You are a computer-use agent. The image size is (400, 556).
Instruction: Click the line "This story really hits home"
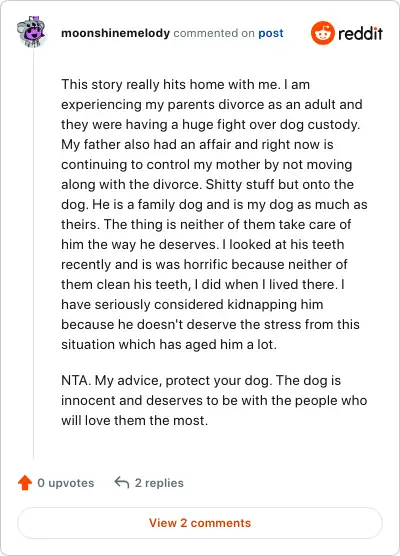185,84
